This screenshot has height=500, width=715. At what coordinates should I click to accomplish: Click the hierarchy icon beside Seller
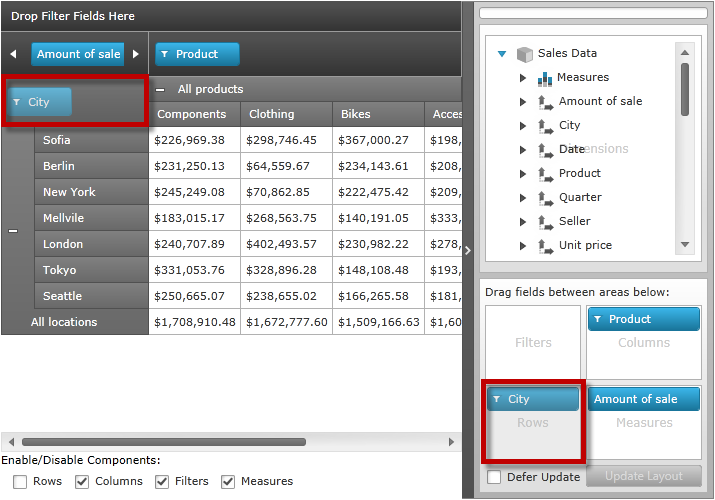545,222
